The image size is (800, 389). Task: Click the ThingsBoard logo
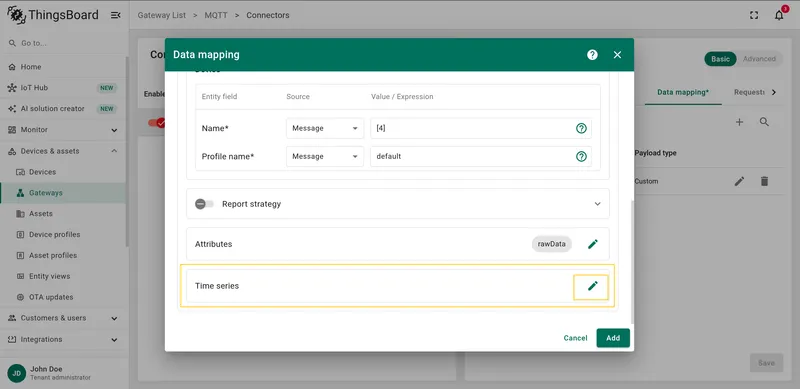[53, 15]
